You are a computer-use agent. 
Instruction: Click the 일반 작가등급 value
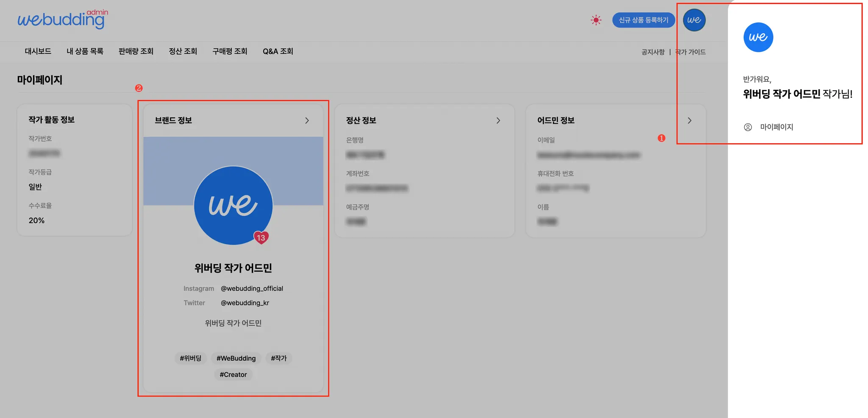(x=35, y=187)
